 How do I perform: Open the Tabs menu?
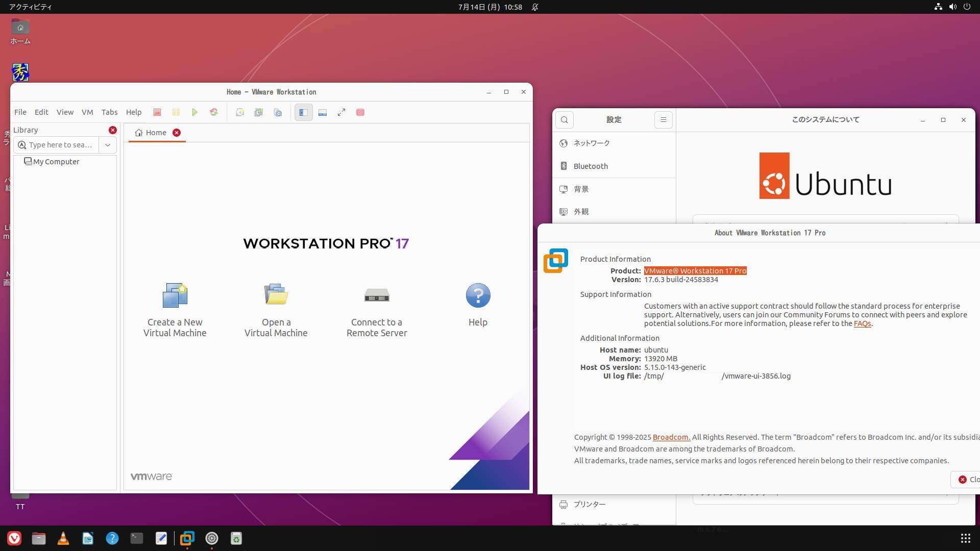tap(109, 112)
